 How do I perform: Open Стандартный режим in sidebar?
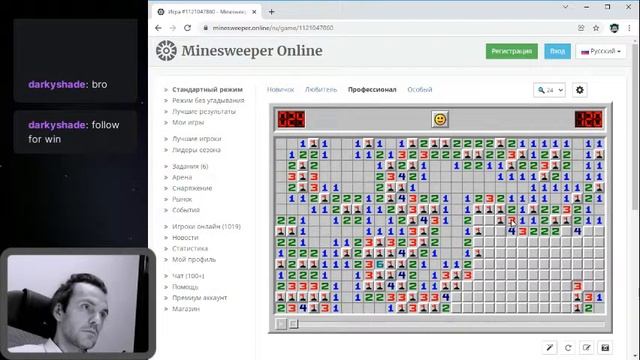pos(207,89)
